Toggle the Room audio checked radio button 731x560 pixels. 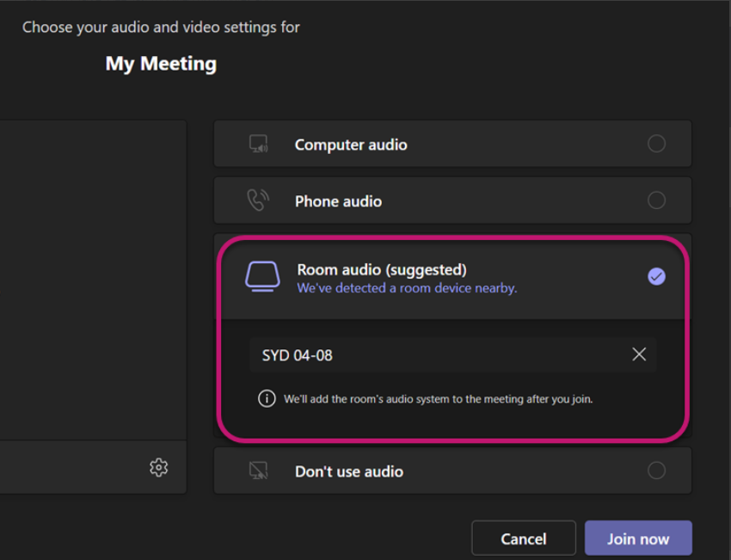point(656,276)
